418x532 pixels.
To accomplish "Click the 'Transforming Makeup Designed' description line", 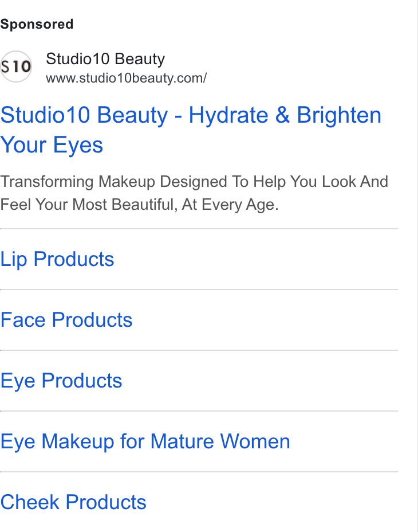I will [x=194, y=182].
